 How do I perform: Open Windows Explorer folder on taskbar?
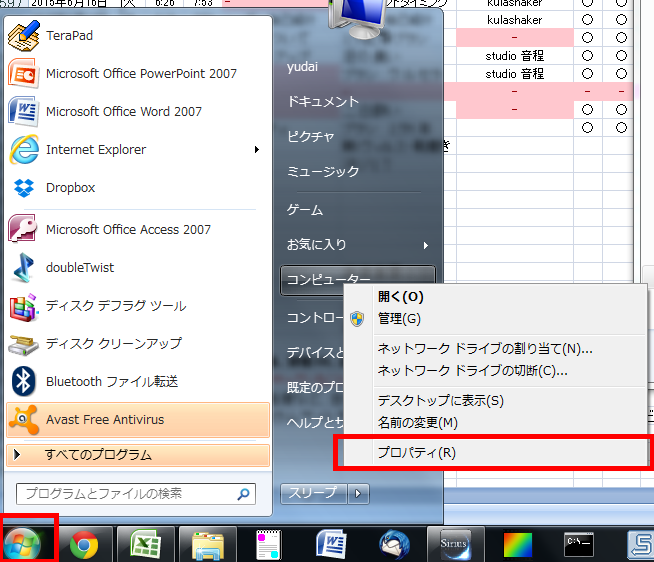[208, 544]
